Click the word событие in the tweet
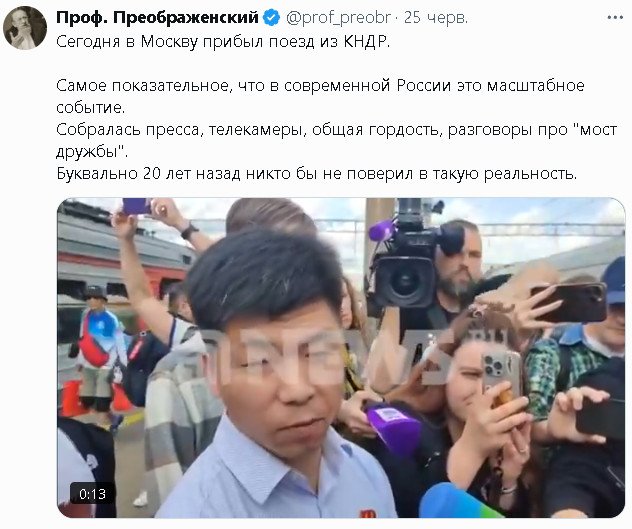This screenshot has width=632, height=529. pyautogui.click(x=91, y=108)
